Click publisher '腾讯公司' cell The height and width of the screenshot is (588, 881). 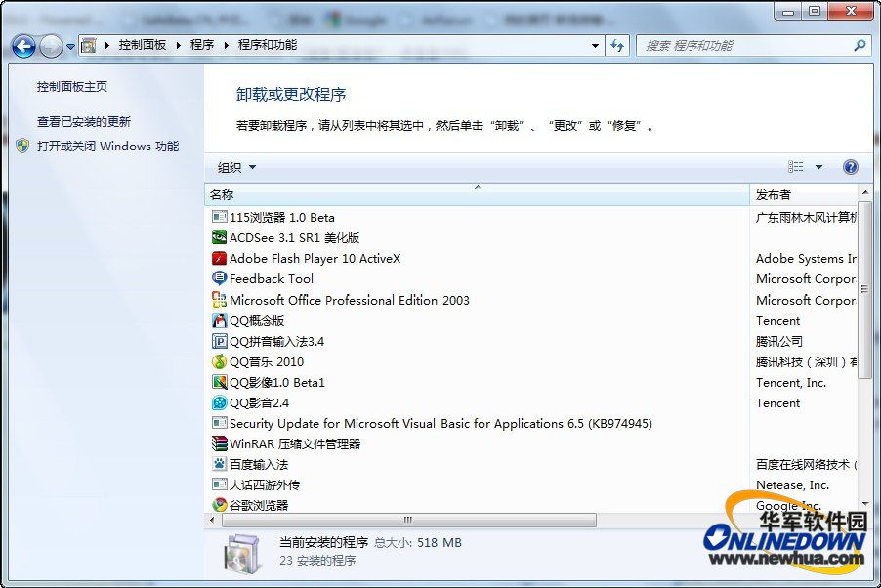coord(778,341)
